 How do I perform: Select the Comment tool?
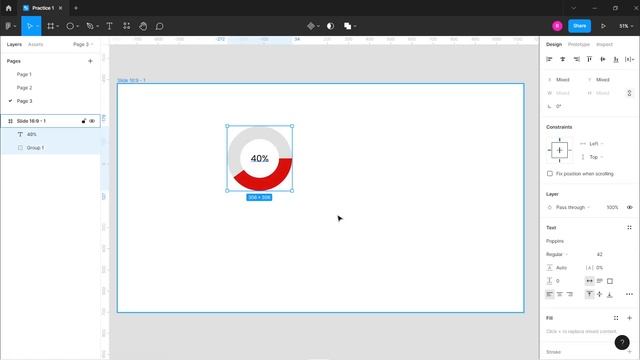tap(160, 26)
